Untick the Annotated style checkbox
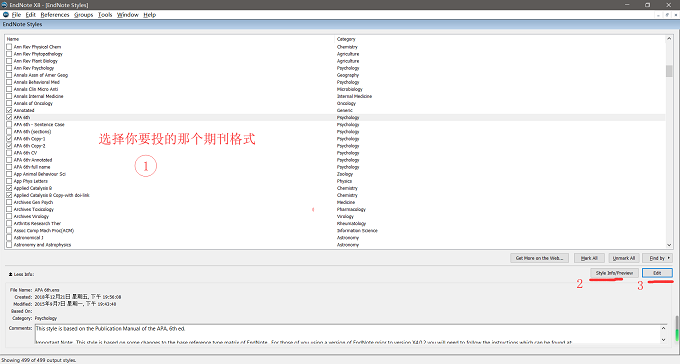Screen dimensions: 680x364 (9, 110)
